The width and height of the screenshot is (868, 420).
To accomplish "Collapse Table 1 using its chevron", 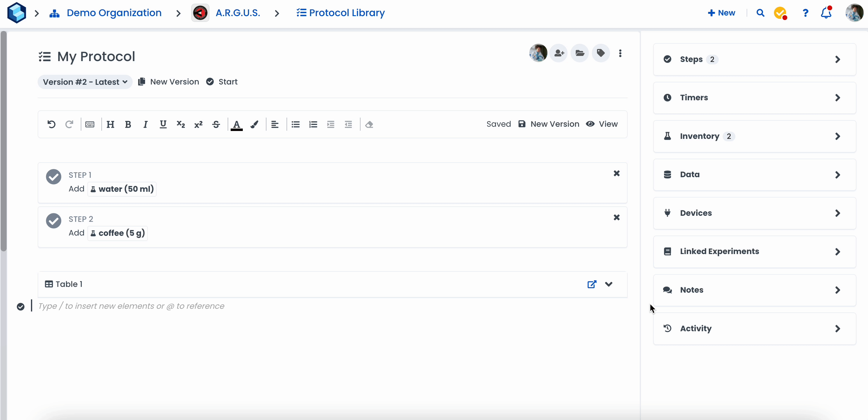I will (x=609, y=284).
